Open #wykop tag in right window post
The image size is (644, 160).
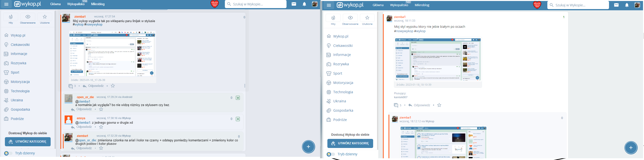420,31
